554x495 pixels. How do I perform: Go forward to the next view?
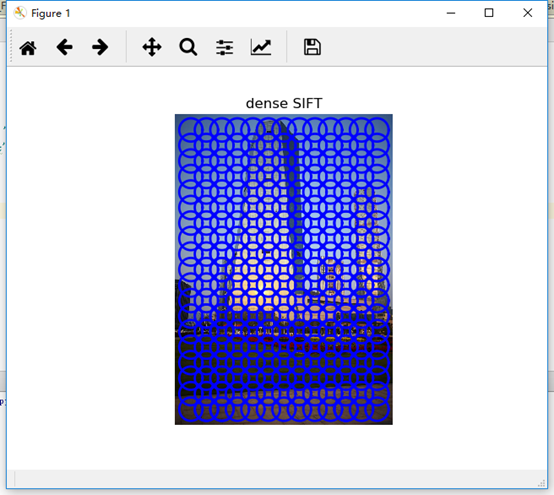(100, 47)
